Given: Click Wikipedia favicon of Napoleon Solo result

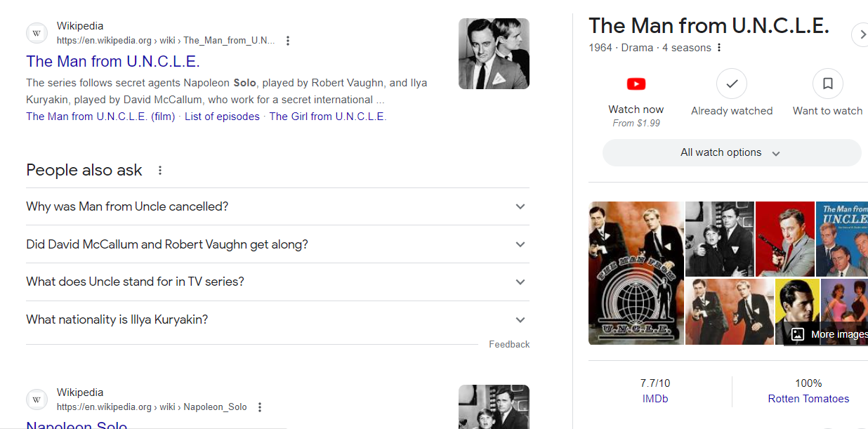Looking at the screenshot, I should tap(37, 400).
